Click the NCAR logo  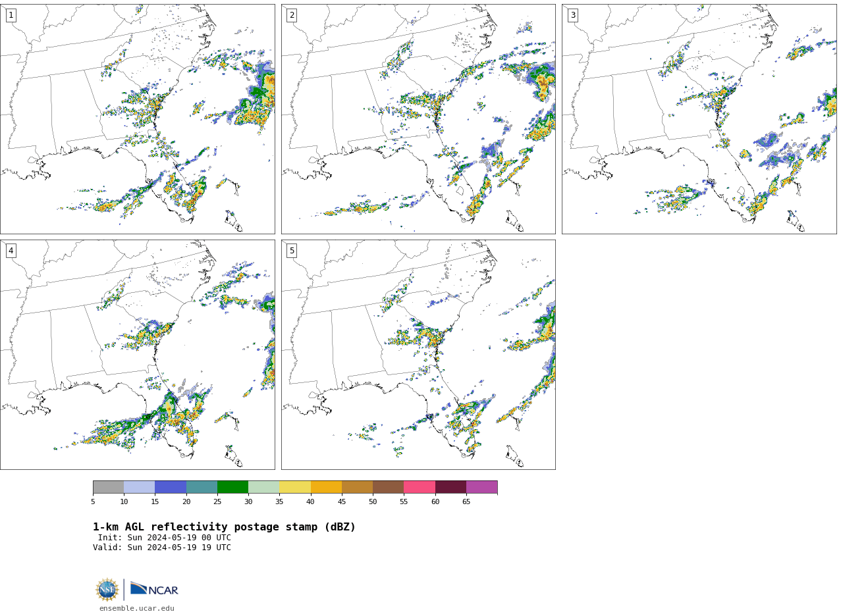[x=154, y=589]
